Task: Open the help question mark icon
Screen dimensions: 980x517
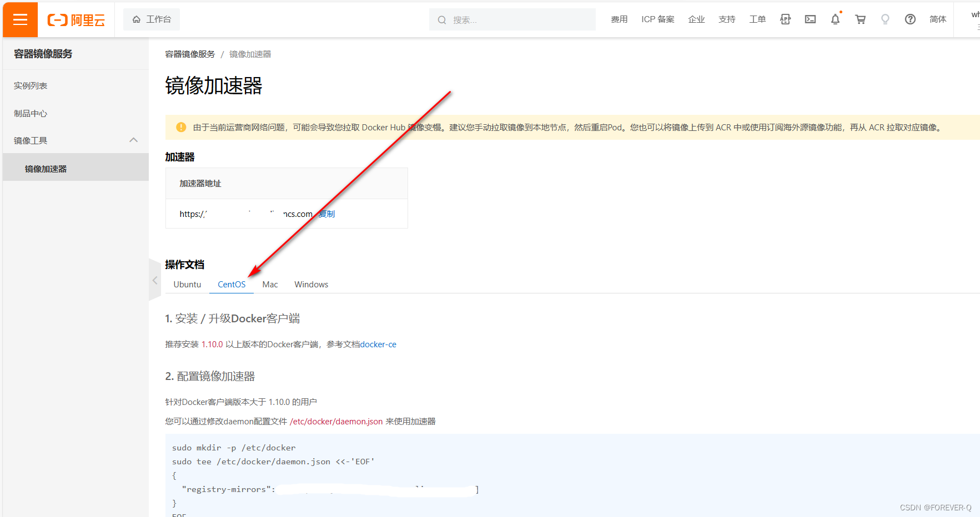Action: coord(910,19)
